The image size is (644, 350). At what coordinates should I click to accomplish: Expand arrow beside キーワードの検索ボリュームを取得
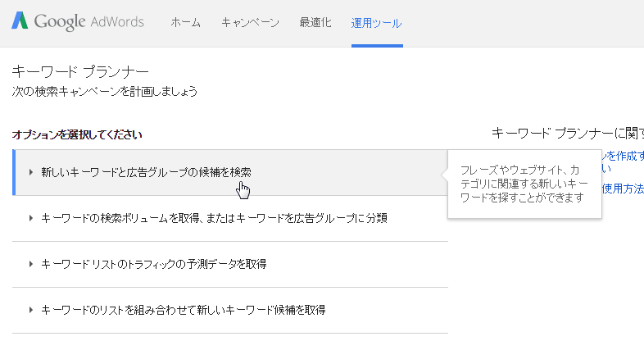(x=31, y=218)
